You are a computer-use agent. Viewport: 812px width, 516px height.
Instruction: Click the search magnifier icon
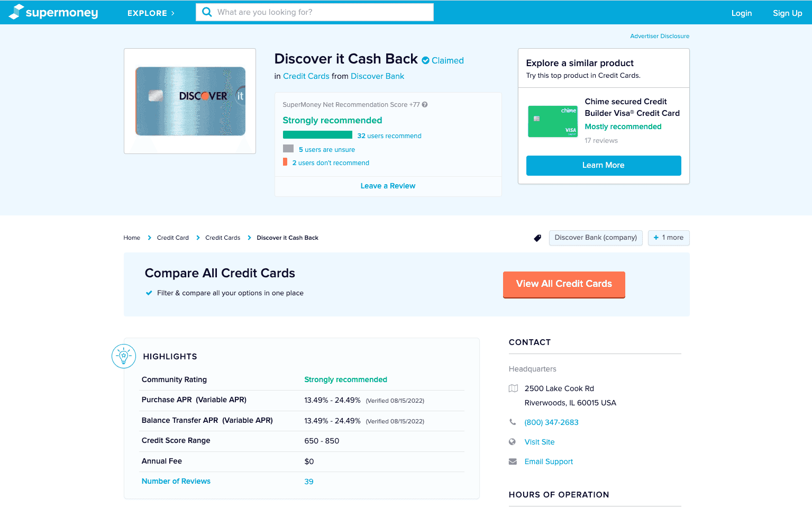pos(207,12)
